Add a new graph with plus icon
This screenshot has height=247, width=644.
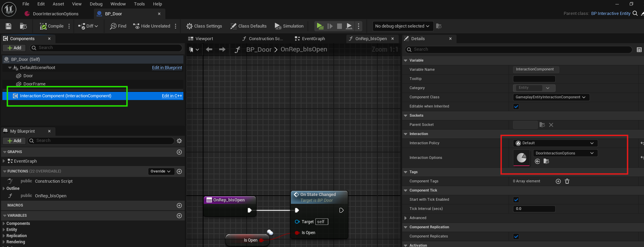point(179,152)
